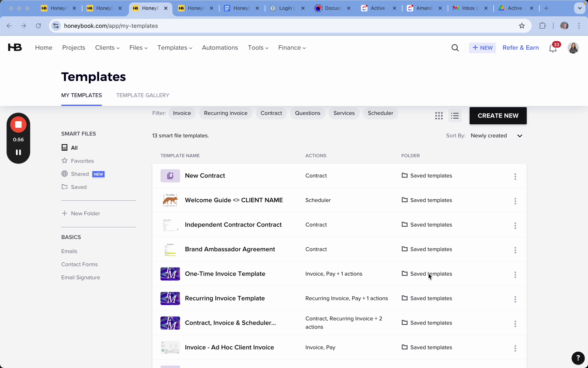Open the notifications bell

tap(553, 48)
